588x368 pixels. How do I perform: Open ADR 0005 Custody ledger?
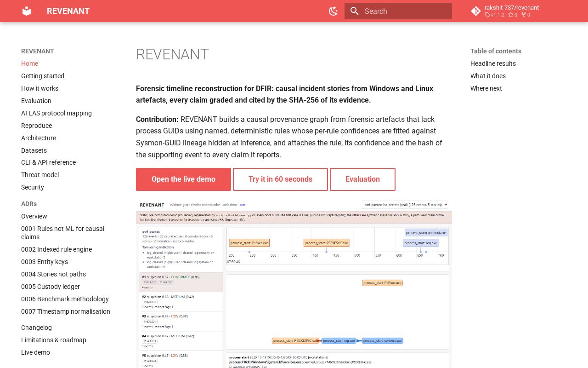[51, 287]
